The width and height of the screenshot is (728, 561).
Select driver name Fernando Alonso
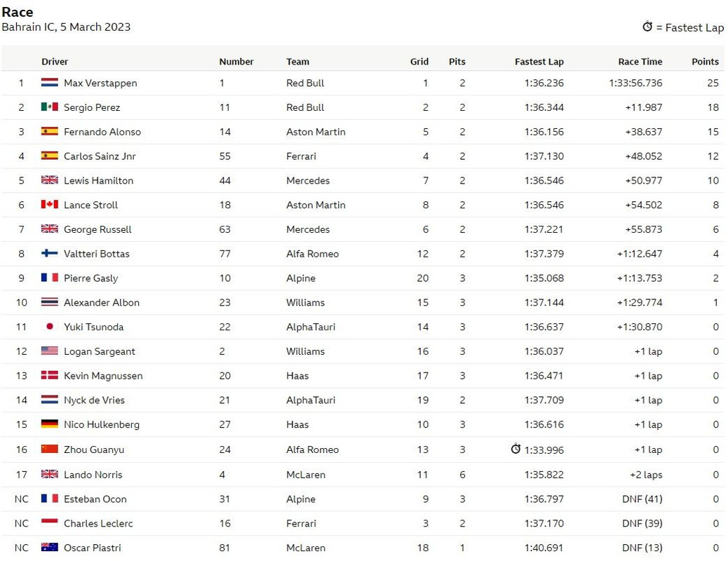pos(102,132)
